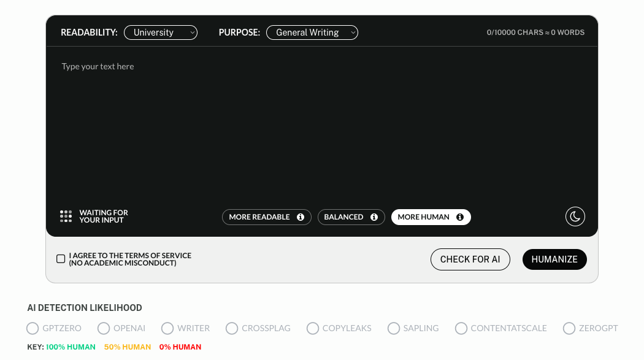Click the dotted grid status icon
The width and height of the screenshot is (644, 360).
point(66,216)
